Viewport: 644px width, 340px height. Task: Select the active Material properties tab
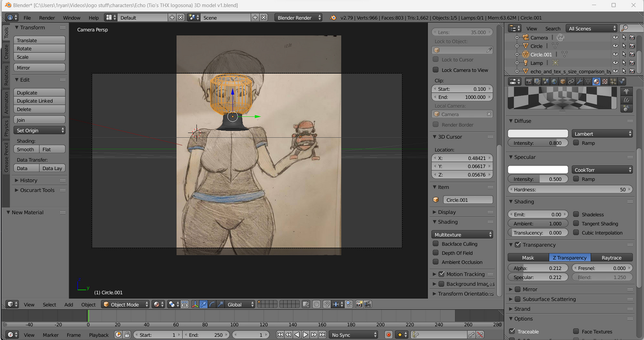coord(596,81)
